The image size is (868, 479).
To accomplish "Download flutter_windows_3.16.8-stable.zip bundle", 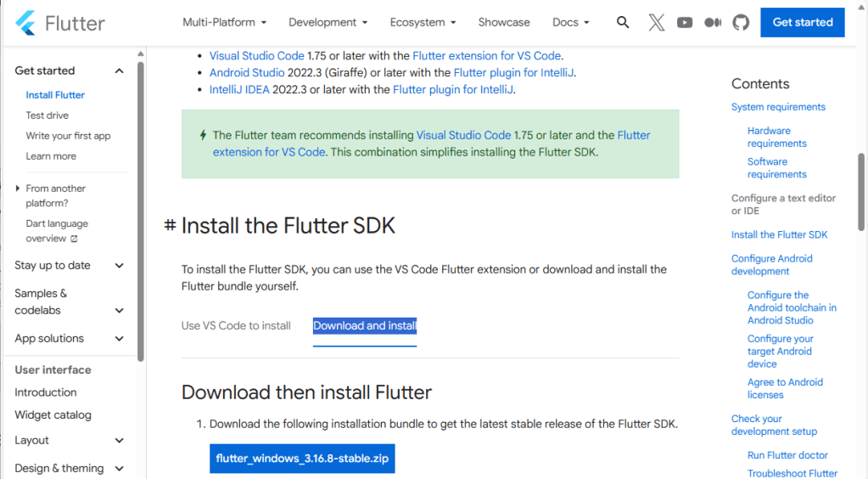I will point(302,459).
